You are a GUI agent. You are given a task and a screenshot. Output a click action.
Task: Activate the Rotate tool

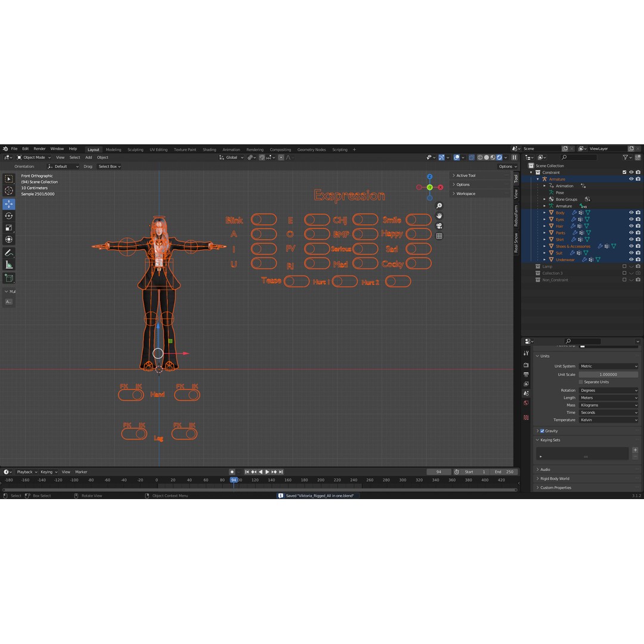point(8,216)
